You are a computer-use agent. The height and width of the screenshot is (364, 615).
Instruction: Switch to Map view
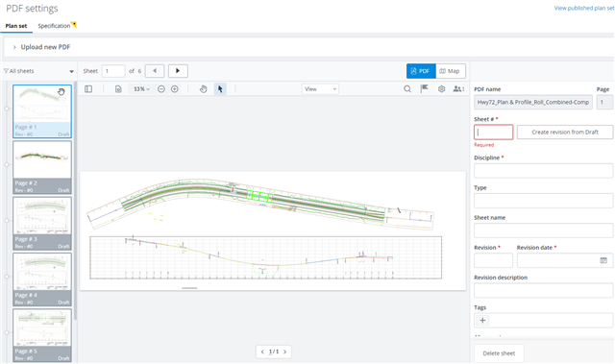(451, 71)
